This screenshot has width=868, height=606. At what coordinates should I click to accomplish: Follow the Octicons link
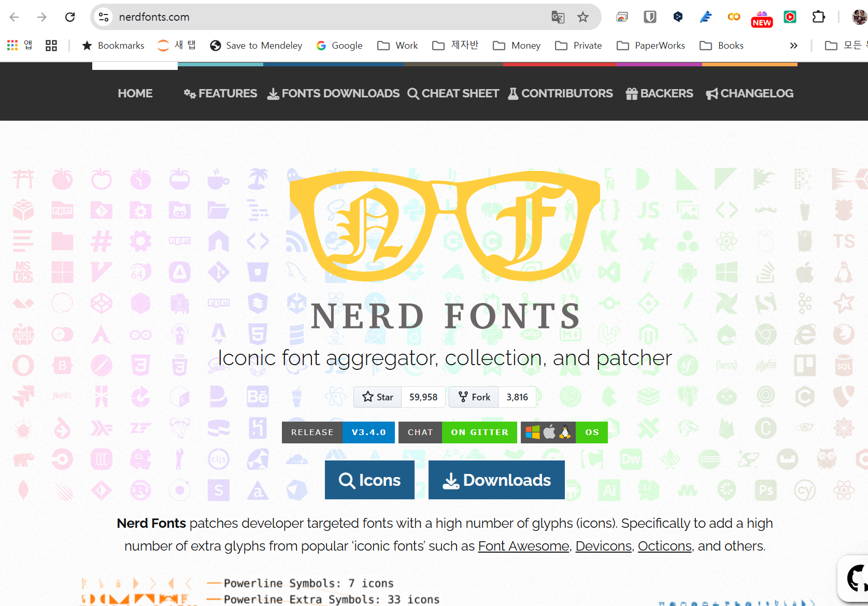point(665,546)
